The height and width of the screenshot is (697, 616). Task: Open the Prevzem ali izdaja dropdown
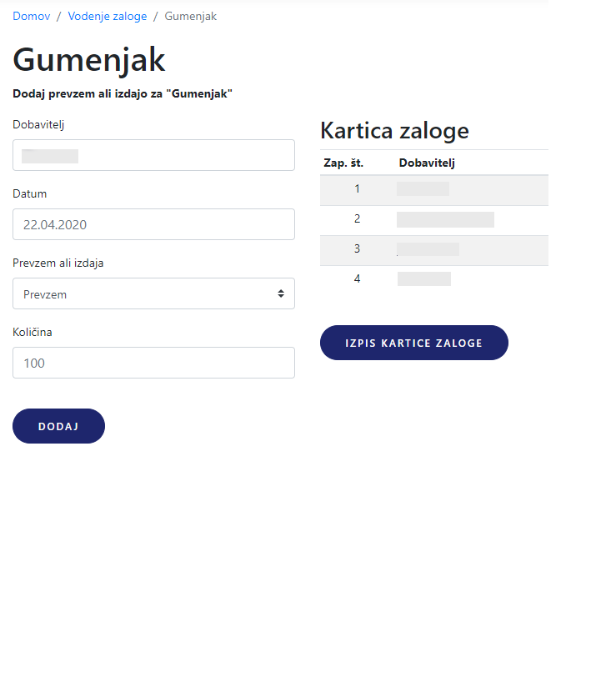(x=153, y=293)
